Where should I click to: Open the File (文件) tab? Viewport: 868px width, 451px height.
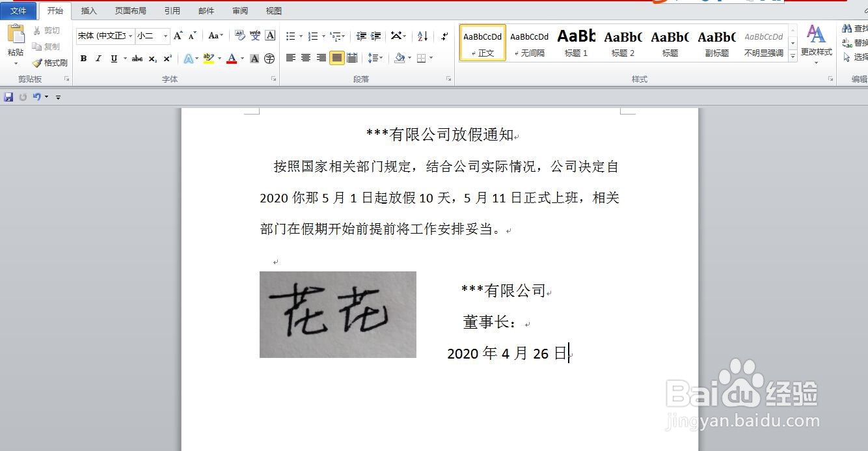[19, 10]
